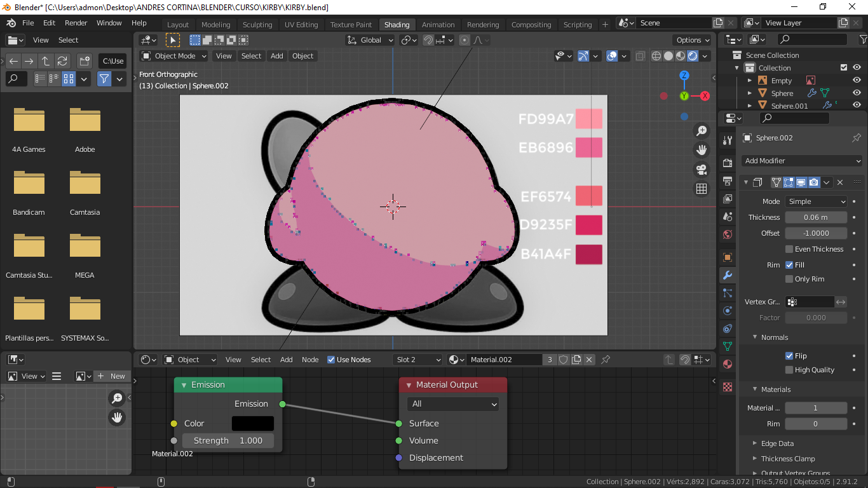The image size is (868, 488).
Task: Uncheck the Flip normals checkbox
Action: point(789,356)
